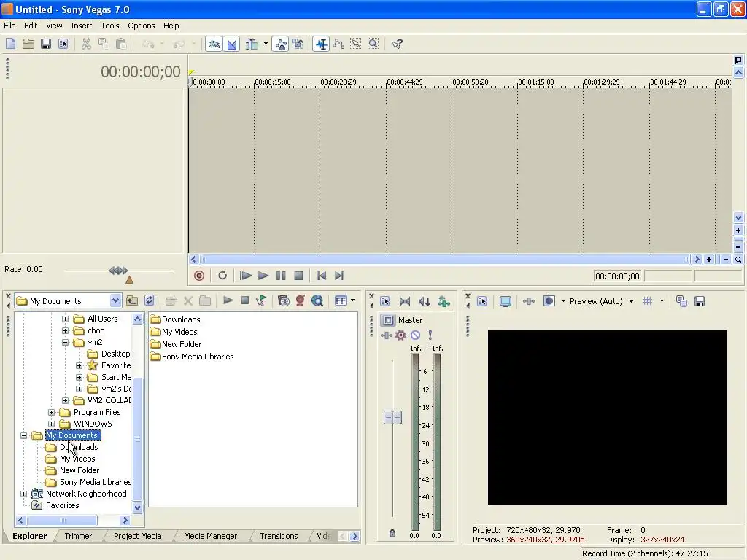Collapse the vm2 folder node

[x=65, y=342]
